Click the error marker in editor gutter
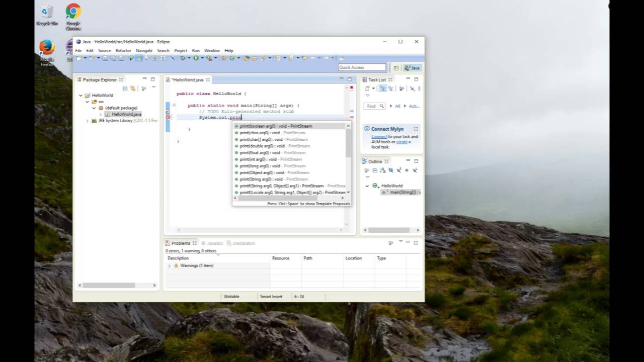This screenshot has height=362, width=644. 168,117
